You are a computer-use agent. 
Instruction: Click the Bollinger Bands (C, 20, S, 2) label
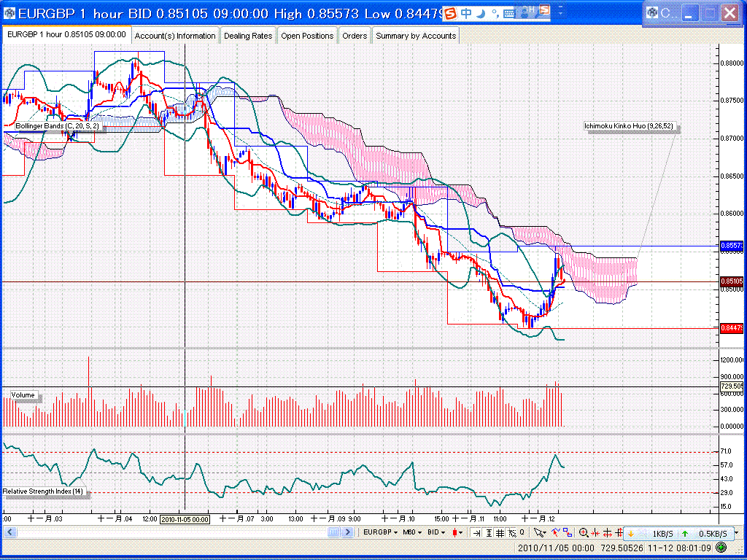[58, 126]
